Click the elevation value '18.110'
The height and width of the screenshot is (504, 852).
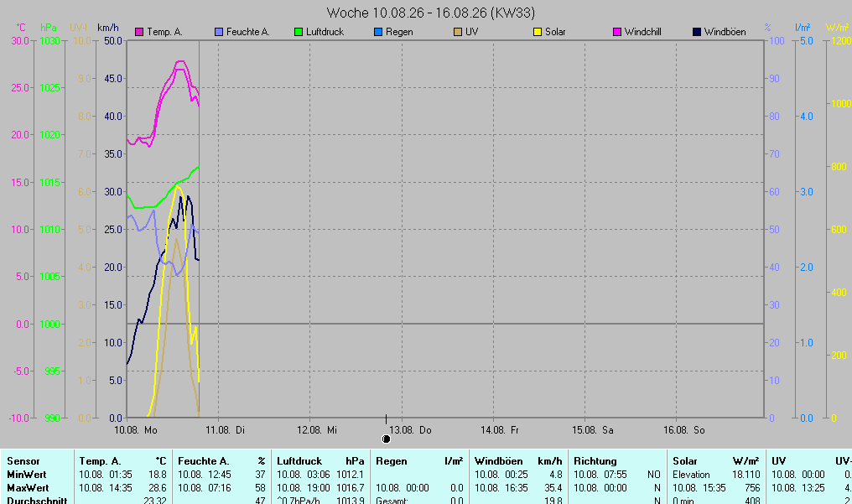click(x=746, y=475)
